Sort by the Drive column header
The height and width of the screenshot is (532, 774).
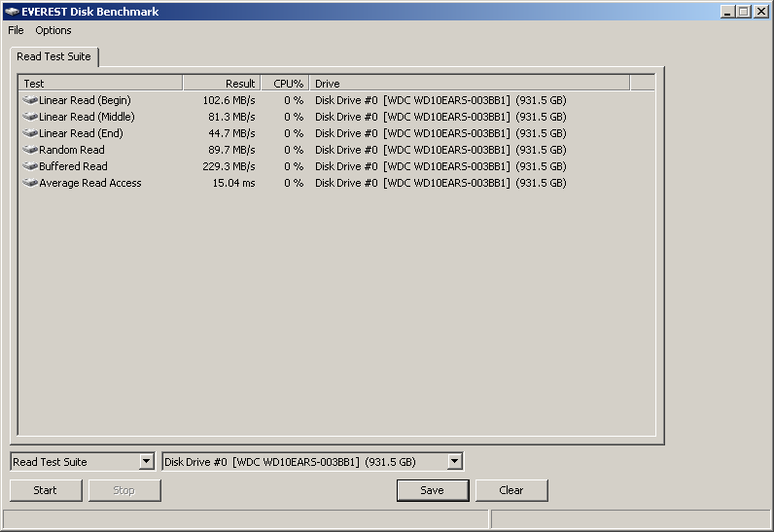coord(470,84)
